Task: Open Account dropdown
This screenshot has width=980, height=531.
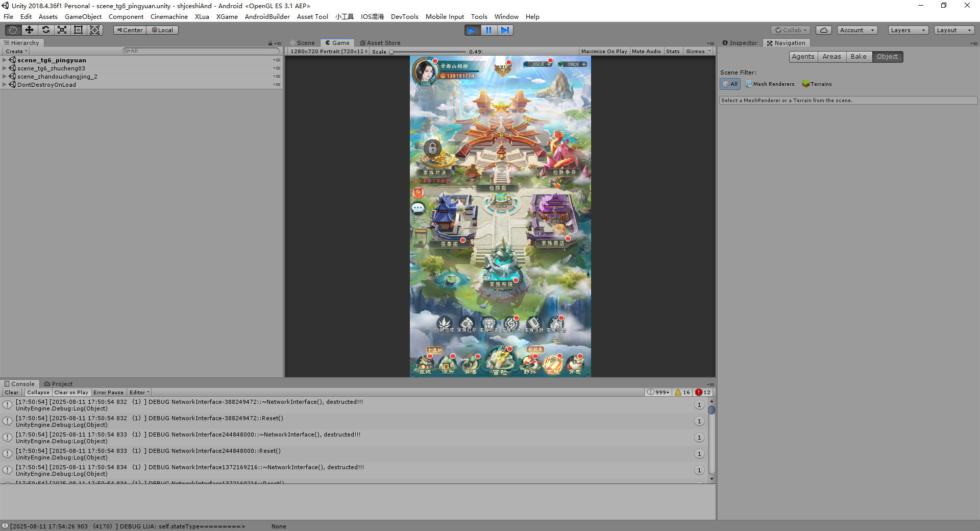Action: click(x=857, y=30)
